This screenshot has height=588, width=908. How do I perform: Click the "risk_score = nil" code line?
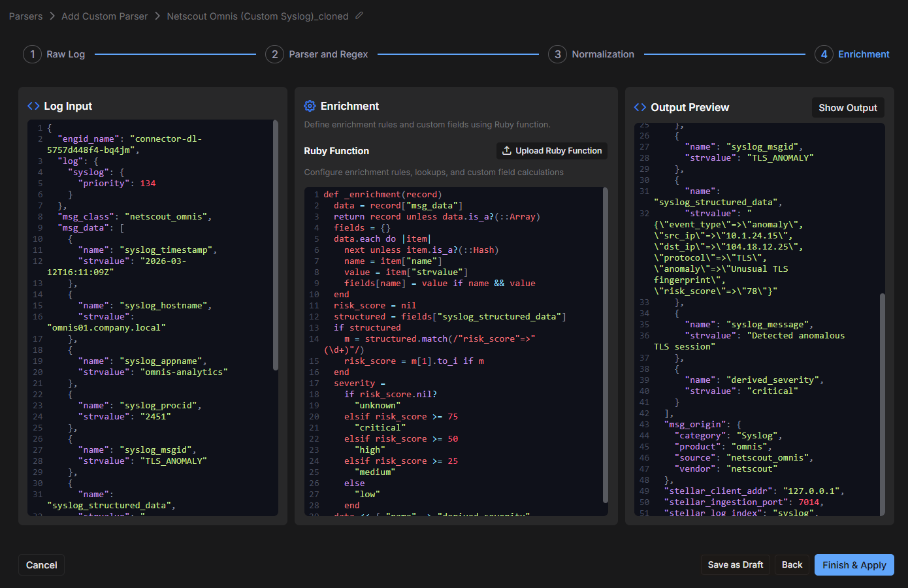(x=375, y=306)
